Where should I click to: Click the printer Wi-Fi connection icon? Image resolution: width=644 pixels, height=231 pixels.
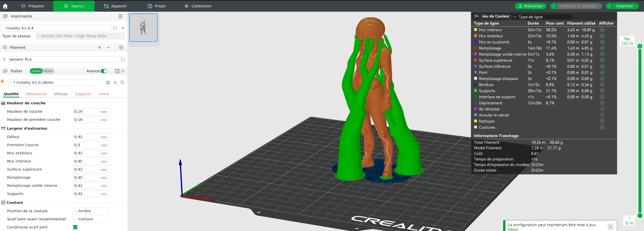123,28
